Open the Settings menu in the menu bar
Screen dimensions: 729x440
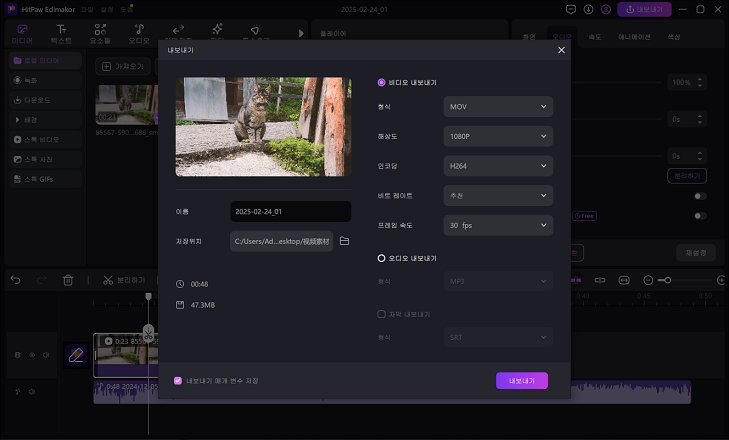107,9
